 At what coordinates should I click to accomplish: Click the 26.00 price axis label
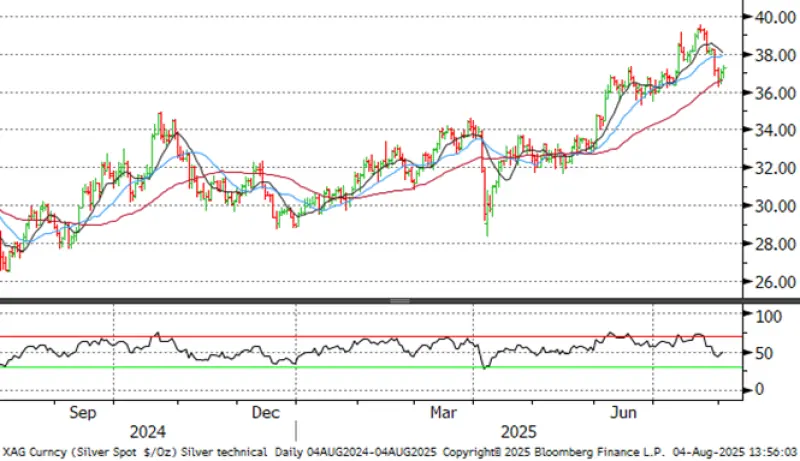click(x=775, y=281)
